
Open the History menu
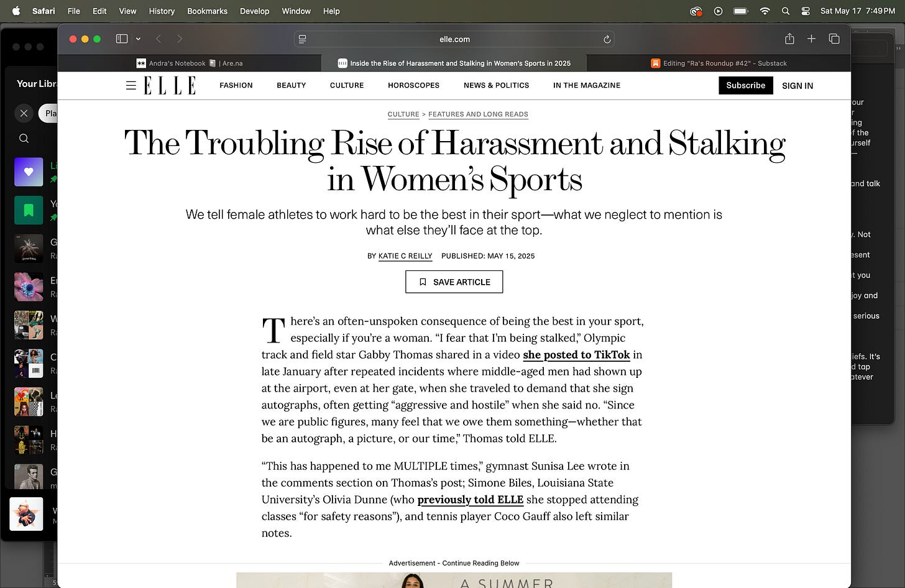(x=162, y=11)
